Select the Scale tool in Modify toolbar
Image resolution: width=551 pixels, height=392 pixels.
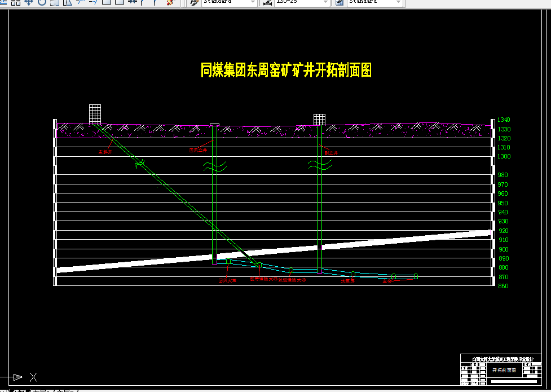tap(55, 2)
